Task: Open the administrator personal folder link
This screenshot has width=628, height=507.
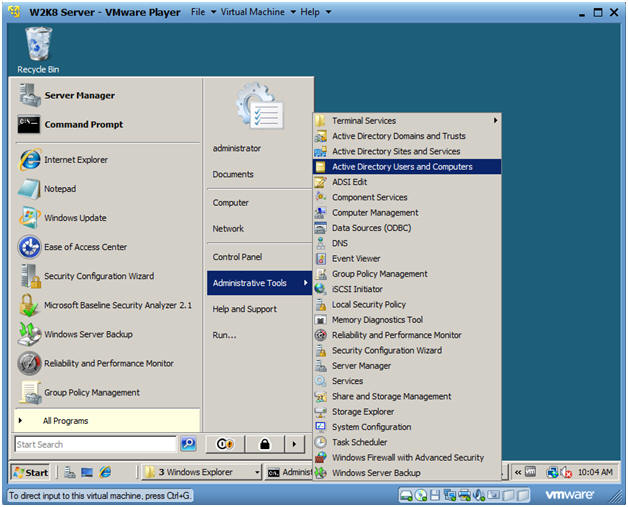Action: [237, 148]
